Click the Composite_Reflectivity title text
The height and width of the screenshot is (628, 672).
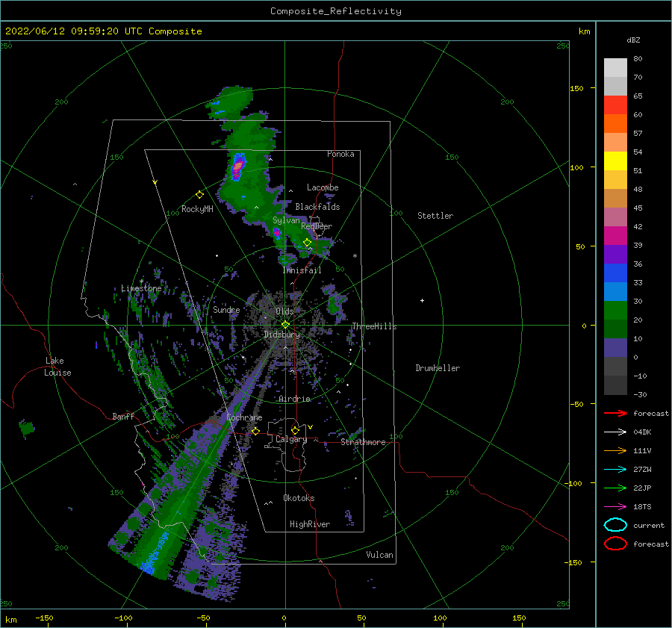336,11
